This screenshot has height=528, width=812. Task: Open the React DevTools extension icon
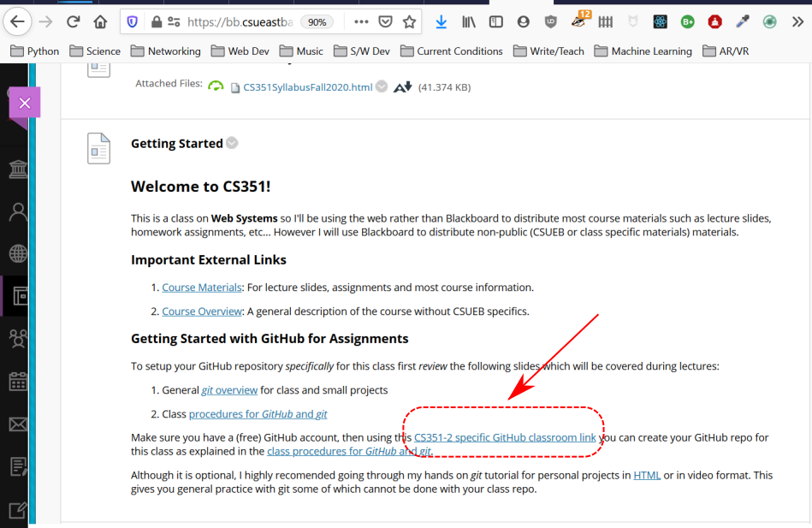660,21
